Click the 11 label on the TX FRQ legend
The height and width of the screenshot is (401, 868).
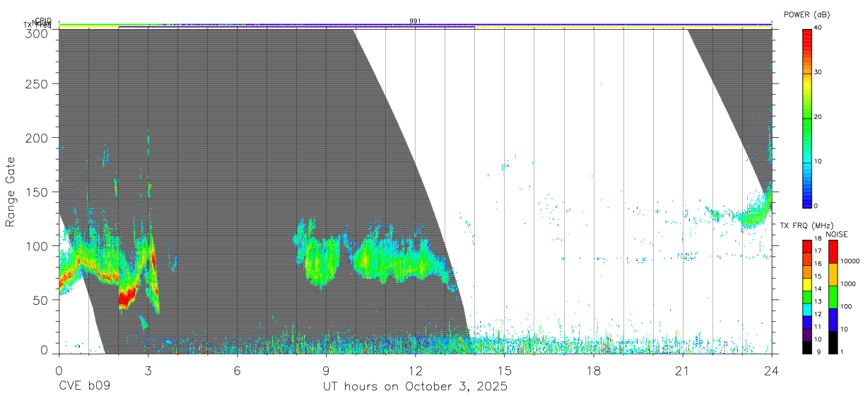(x=817, y=327)
